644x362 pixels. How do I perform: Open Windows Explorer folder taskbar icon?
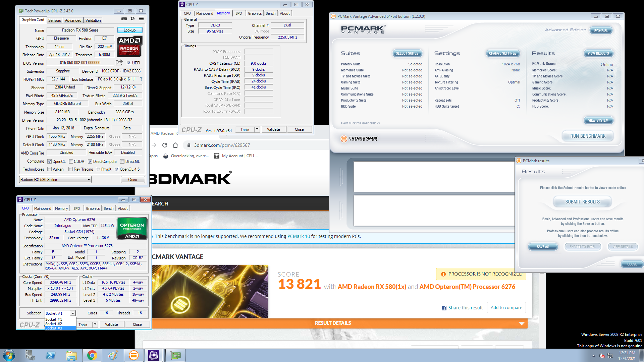(x=71, y=355)
